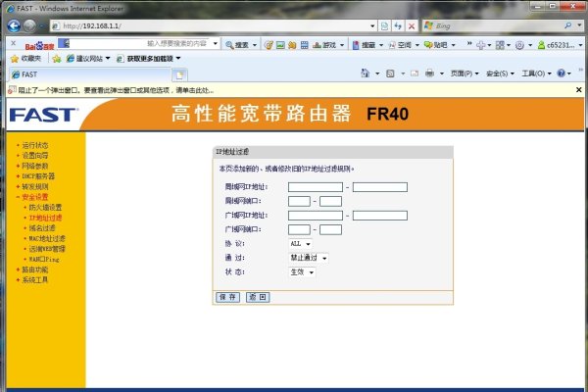
Task: Click the browser Back arrow button
Action: coord(14,25)
